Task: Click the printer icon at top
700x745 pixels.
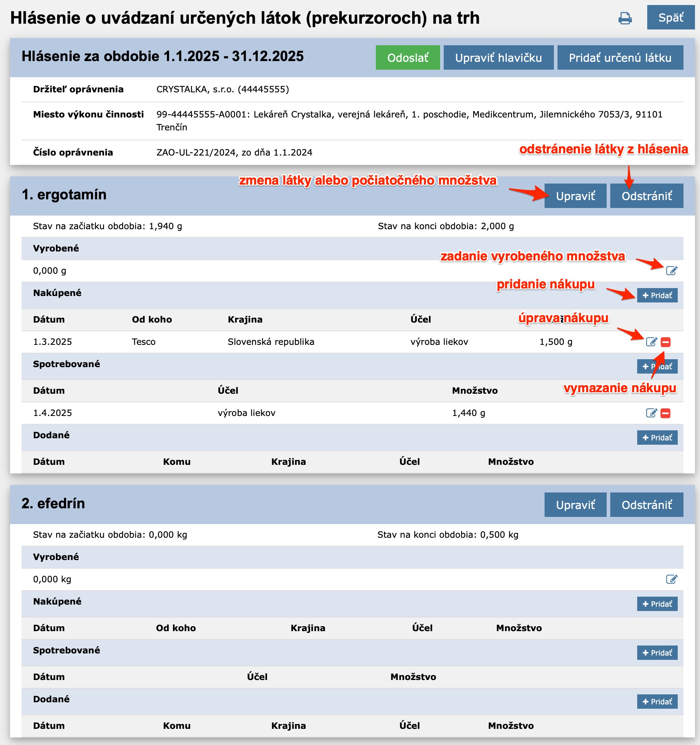Action: (625, 18)
